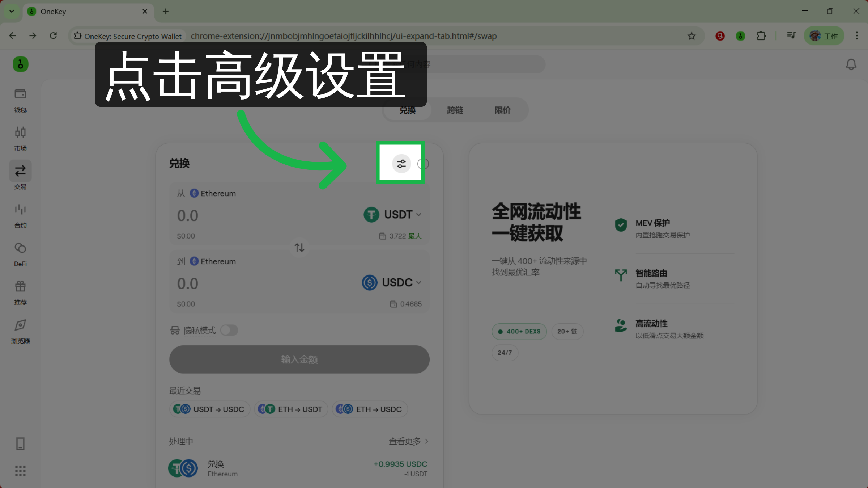Open the swap advanced settings sliders icon
The height and width of the screenshot is (488, 868).
click(401, 164)
